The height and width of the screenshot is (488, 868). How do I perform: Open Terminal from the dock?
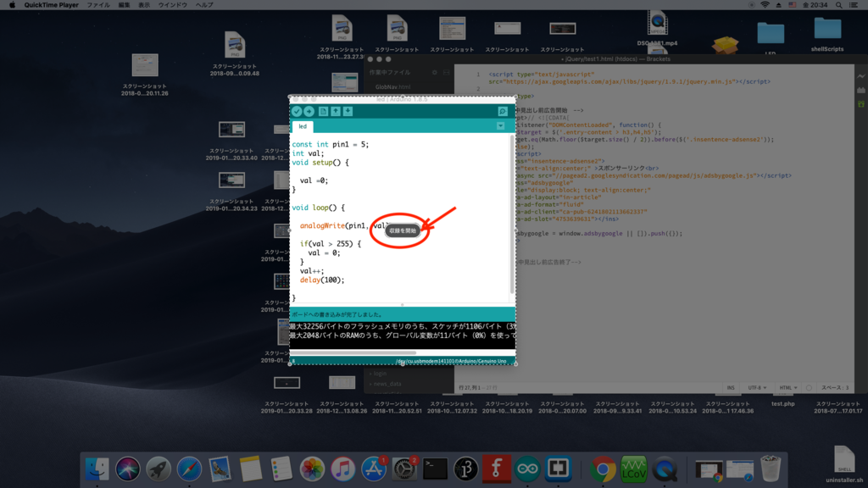(435, 469)
